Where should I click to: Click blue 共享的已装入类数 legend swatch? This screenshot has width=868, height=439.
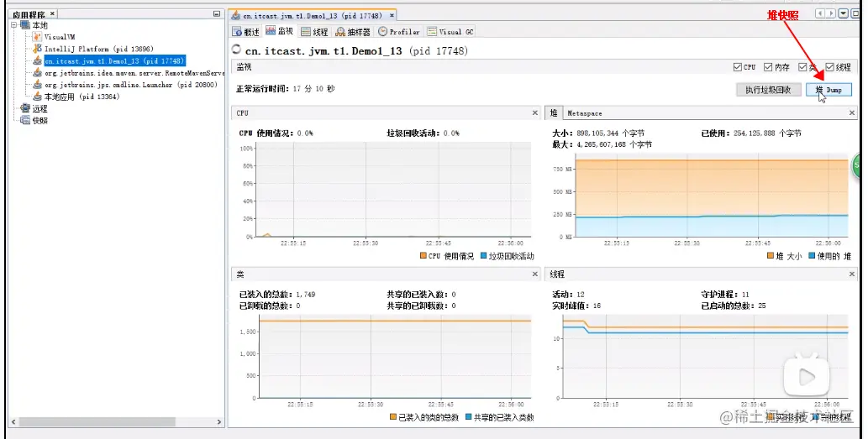point(468,417)
